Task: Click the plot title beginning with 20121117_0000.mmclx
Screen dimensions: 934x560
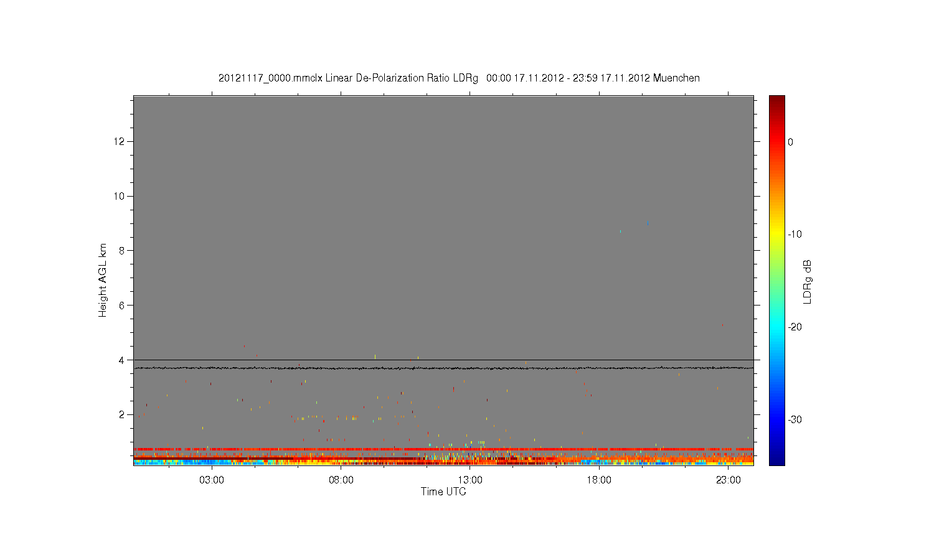Action: (x=459, y=78)
